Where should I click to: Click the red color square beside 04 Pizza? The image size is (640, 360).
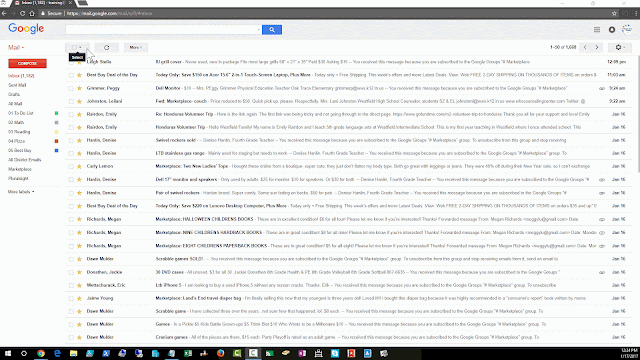coord(56,141)
